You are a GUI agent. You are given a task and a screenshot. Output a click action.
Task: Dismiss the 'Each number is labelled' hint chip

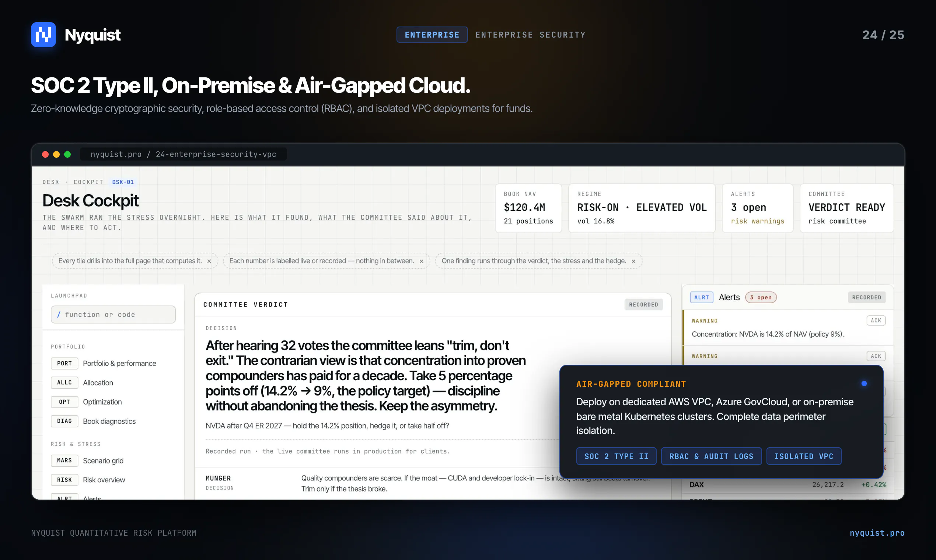click(421, 261)
